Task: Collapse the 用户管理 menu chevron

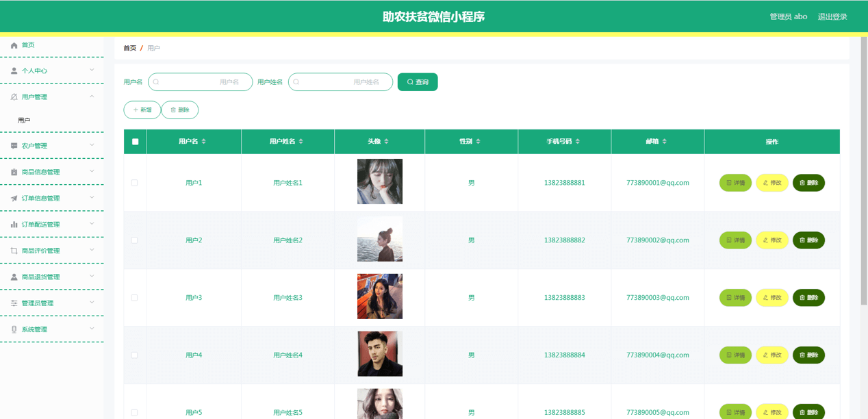Action: (92, 97)
